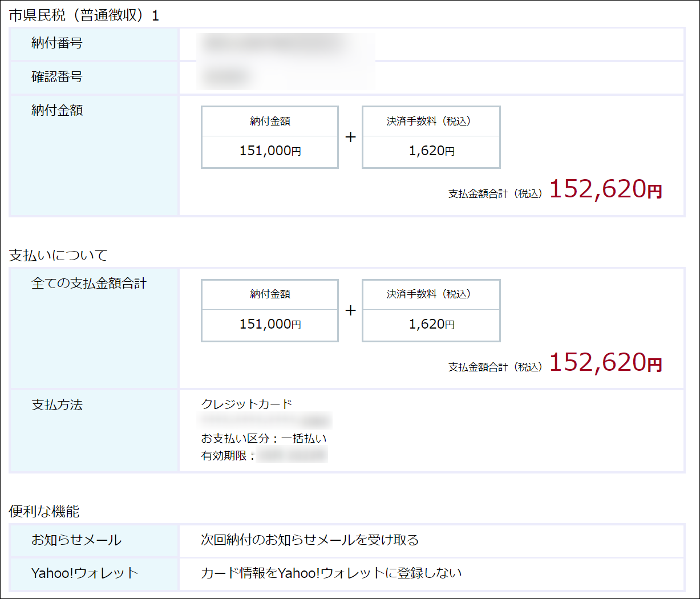Click the 確認番号 row label

[57, 77]
